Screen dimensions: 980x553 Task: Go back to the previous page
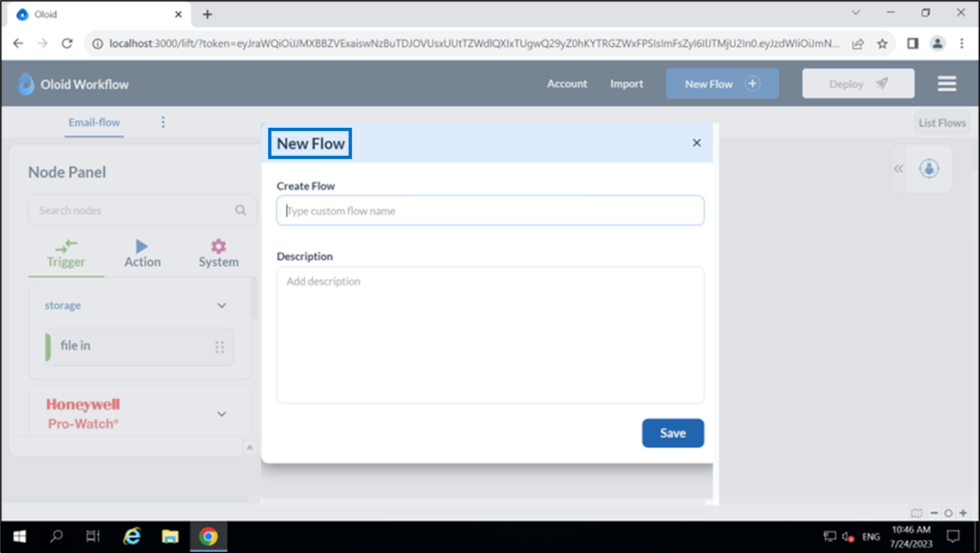[18, 43]
